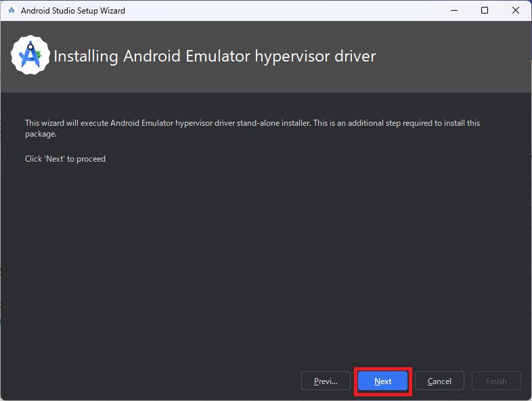Click empty space left of the Previous button
Viewport: 532px width, 401px height.
[x=156, y=381]
